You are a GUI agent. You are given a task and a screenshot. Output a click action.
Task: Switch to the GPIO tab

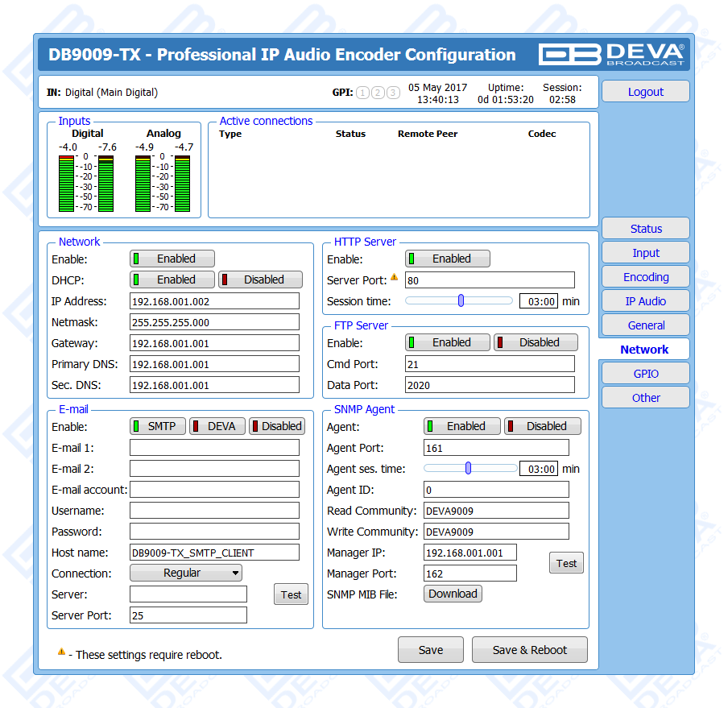click(x=646, y=374)
